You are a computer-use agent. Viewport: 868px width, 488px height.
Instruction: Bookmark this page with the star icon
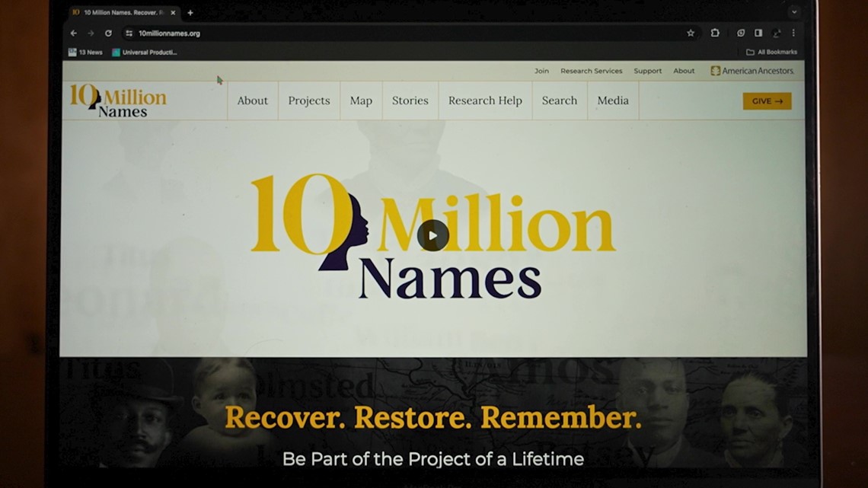pos(691,33)
